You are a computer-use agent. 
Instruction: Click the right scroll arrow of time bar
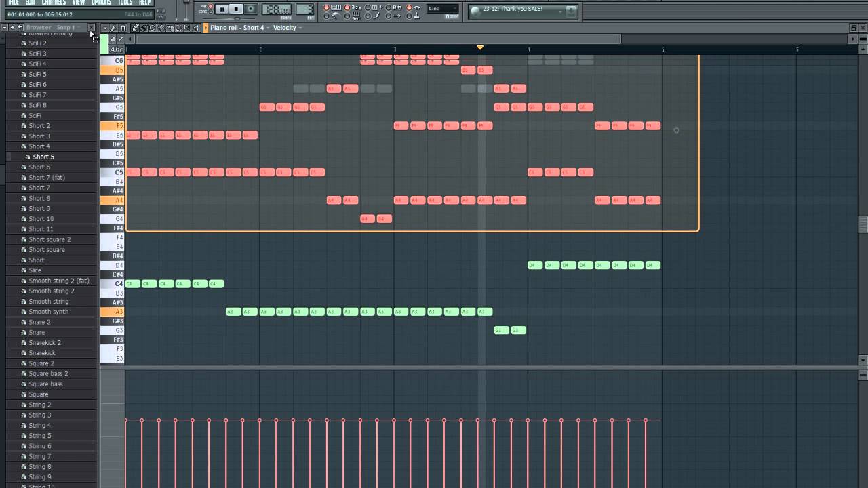pyautogui.click(x=854, y=39)
